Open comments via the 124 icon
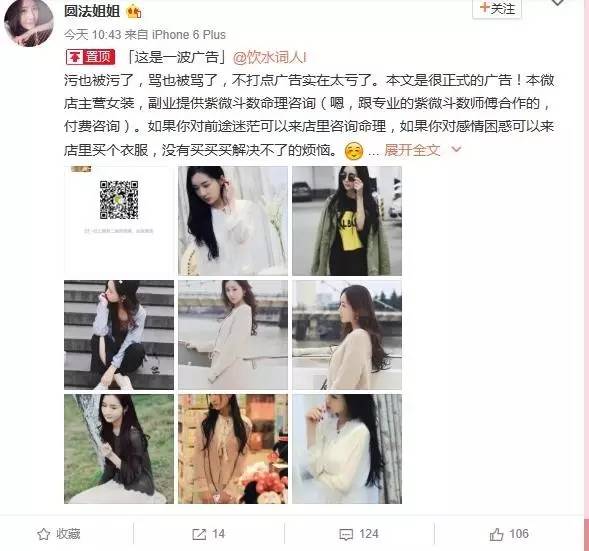 (346, 534)
